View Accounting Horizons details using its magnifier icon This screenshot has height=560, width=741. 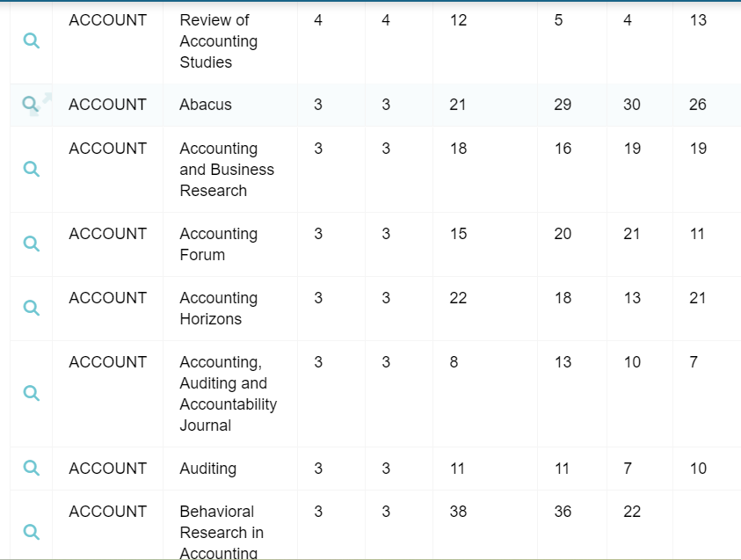click(x=31, y=308)
